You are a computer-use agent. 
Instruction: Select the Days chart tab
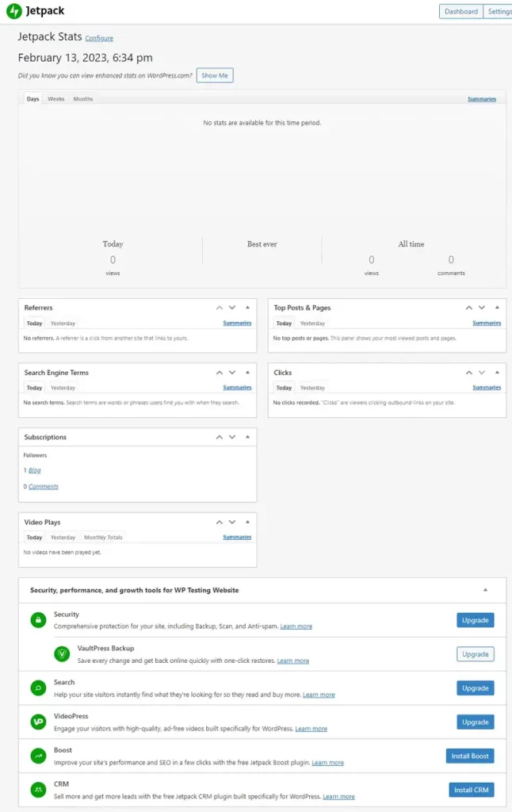click(33, 99)
